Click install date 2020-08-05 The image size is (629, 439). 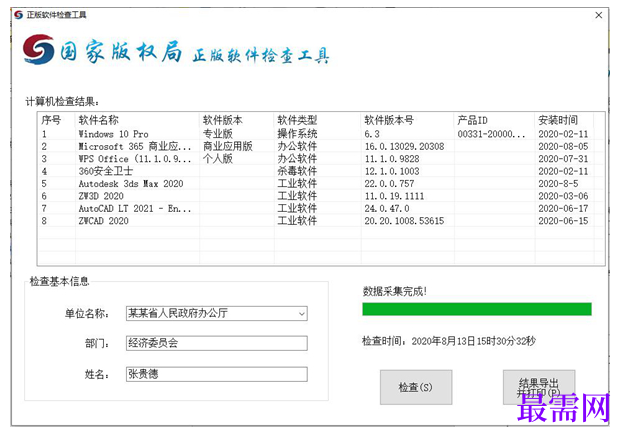[563, 146]
